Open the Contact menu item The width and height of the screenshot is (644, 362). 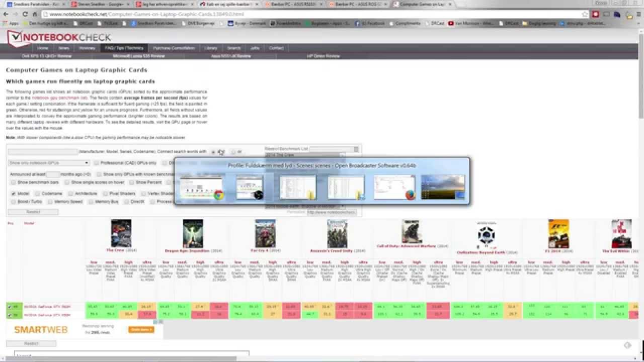pos(276,48)
